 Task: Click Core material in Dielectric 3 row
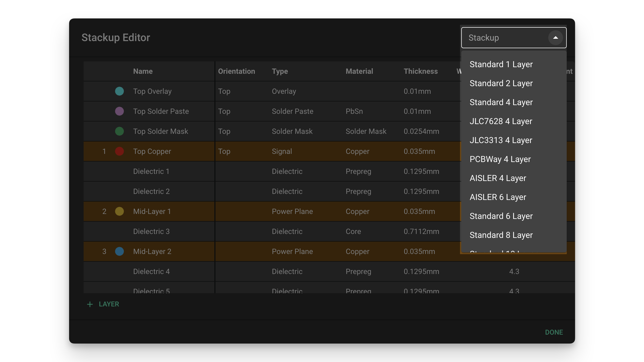coord(353,231)
